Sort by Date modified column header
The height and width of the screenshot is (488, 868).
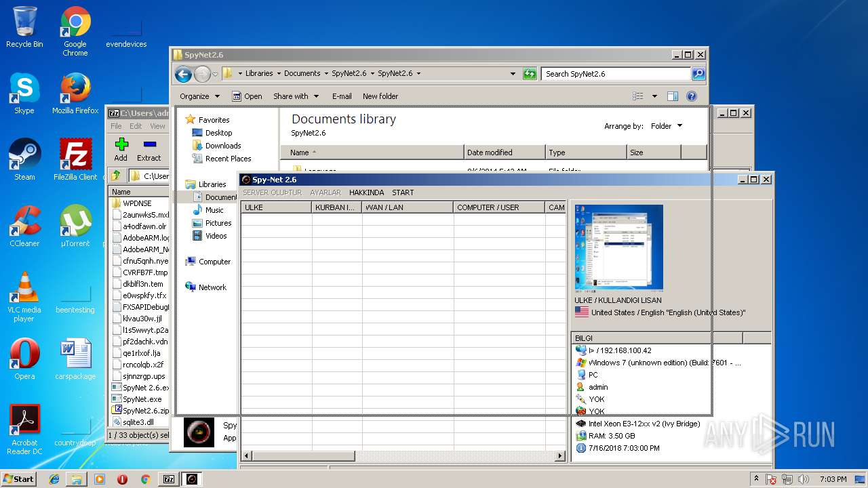point(505,152)
